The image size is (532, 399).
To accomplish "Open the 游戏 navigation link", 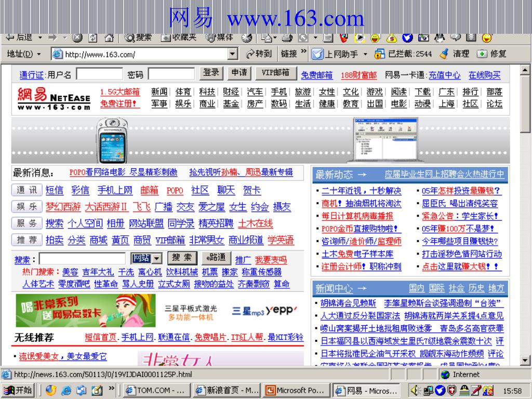I will pyautogui.click(x=375, y=92).
